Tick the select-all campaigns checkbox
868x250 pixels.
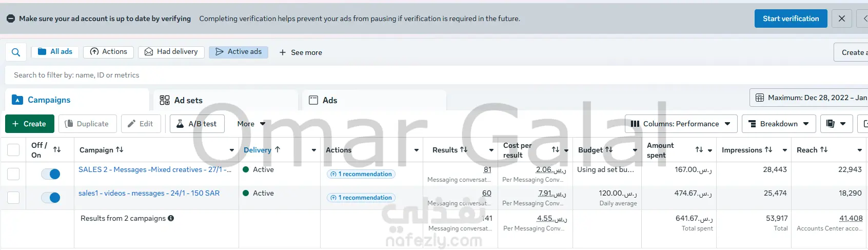coord(13,150)
